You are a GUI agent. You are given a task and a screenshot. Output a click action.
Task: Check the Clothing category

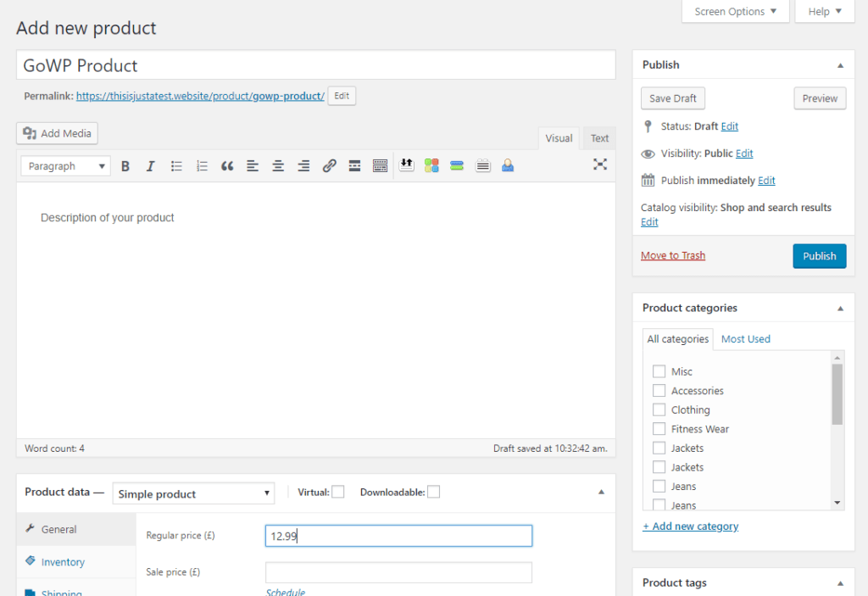pos(659,409)
